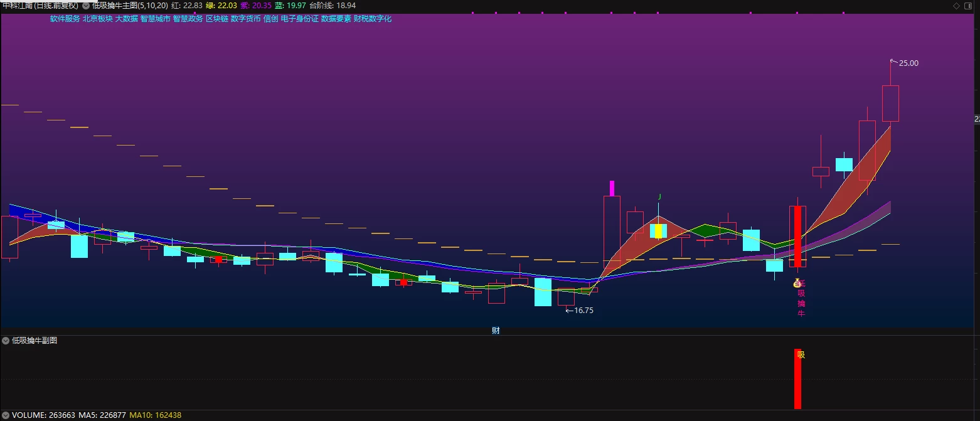Screen dimensions: 980x421
Task: Click the 蓝: 19.97 indicator value
Action: point(290,6)
